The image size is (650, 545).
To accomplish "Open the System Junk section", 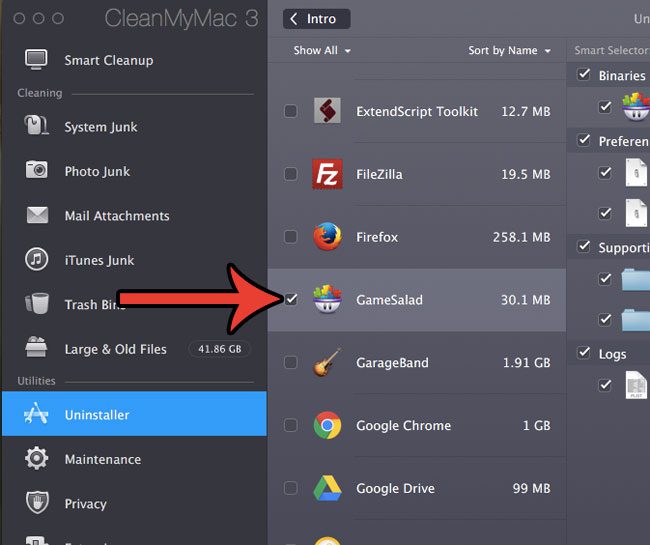I will 134,126.
